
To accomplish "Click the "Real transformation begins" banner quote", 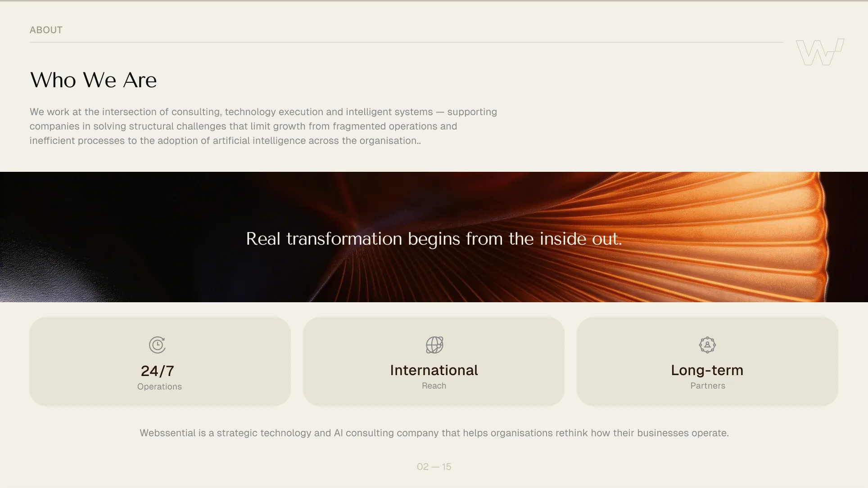I will click(x=434, y=239).
